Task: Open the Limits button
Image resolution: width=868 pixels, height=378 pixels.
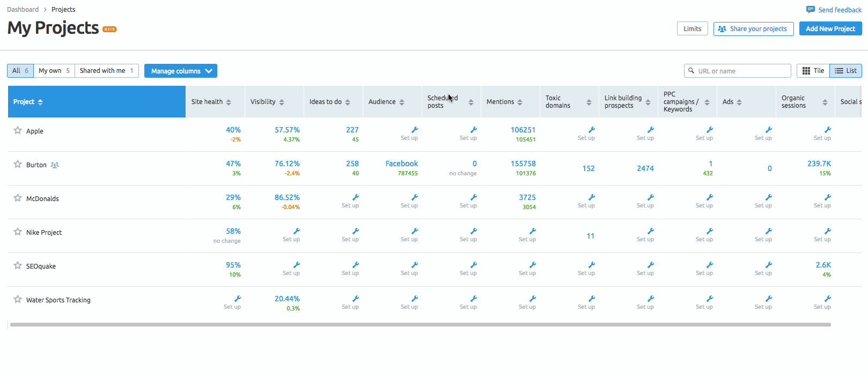Action: (x=693, y=28)
